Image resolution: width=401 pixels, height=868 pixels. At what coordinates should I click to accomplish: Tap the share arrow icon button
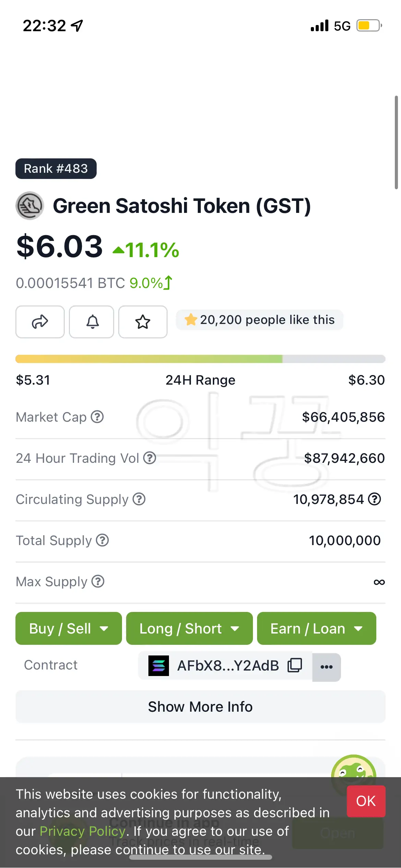tap(40, 322)
